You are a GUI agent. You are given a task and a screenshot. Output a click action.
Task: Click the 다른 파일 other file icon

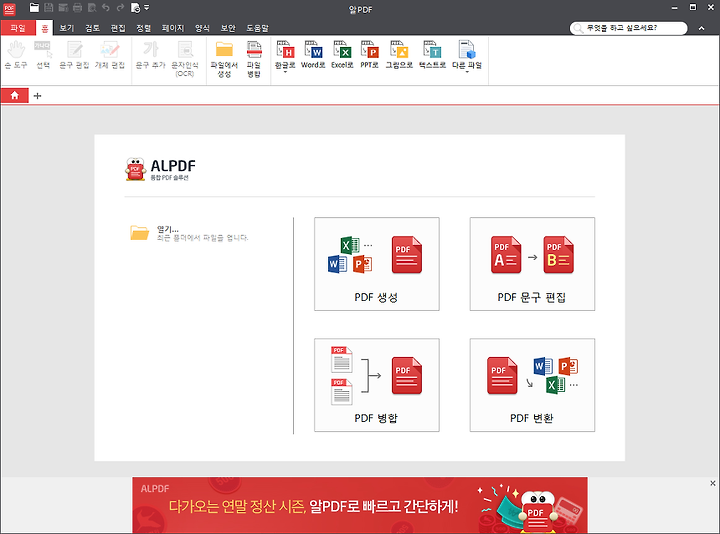(x=467, y=49)
